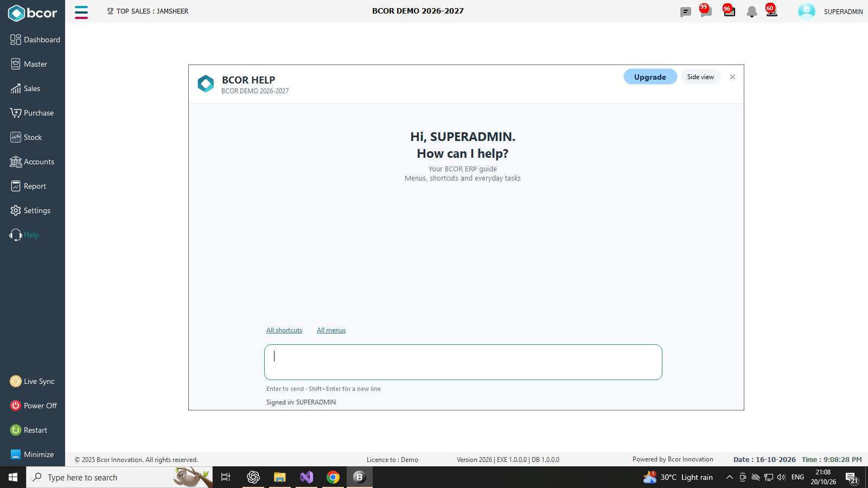Click Power Off in sidebar
This screenshot has height=488, width=868.
click(33, 406)
